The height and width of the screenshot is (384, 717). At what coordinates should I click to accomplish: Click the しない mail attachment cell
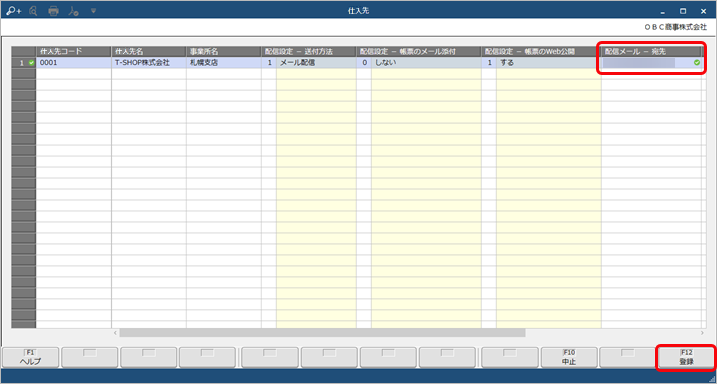tap(426, 63)
